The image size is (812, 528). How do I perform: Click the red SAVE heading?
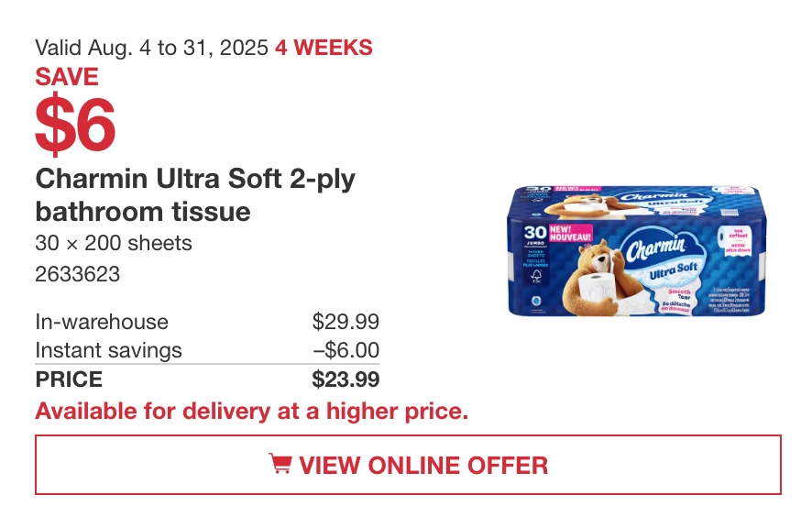[x=67, y=77]
